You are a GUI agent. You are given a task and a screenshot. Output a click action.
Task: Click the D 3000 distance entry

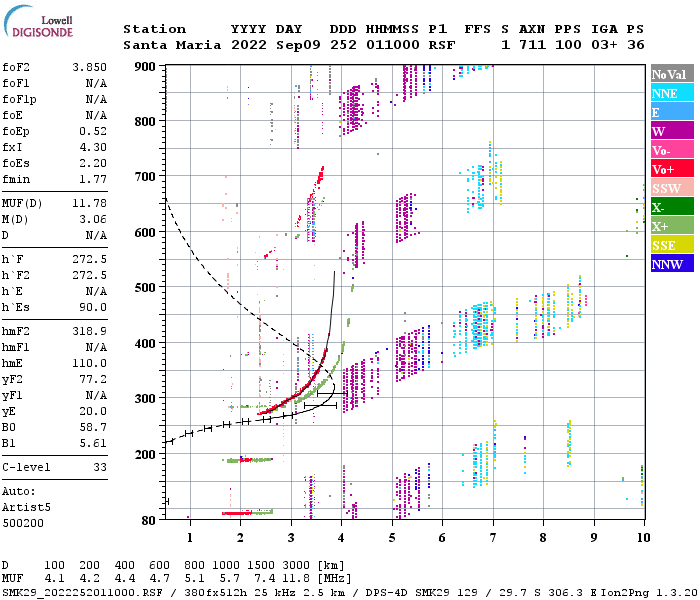point(296,566)
